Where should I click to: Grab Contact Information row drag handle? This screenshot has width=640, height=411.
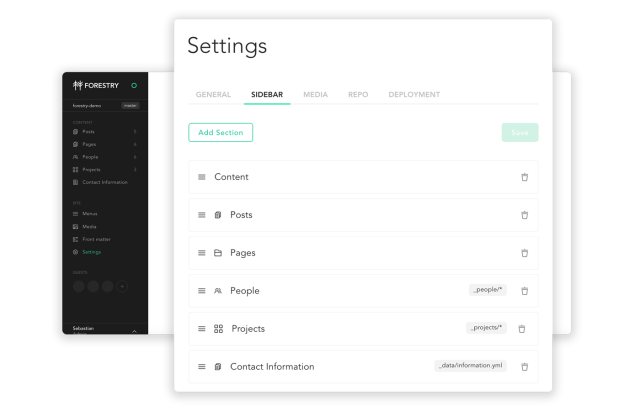[202, 367]
